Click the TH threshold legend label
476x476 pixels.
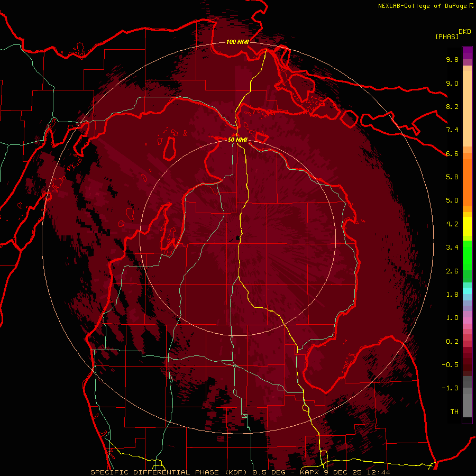pyautogui.click(x=454, y=412)
